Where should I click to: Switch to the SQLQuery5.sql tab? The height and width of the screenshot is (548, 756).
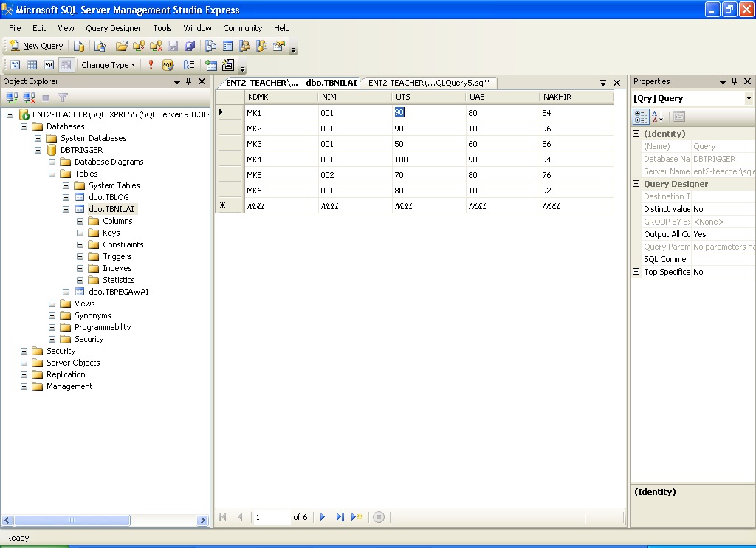[x=428, y=83]
